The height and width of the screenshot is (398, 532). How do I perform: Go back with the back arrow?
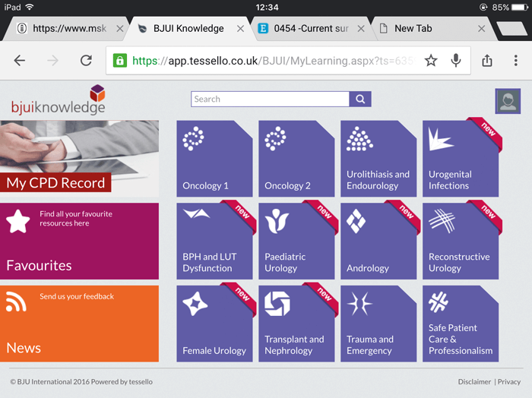pos(20,61)
